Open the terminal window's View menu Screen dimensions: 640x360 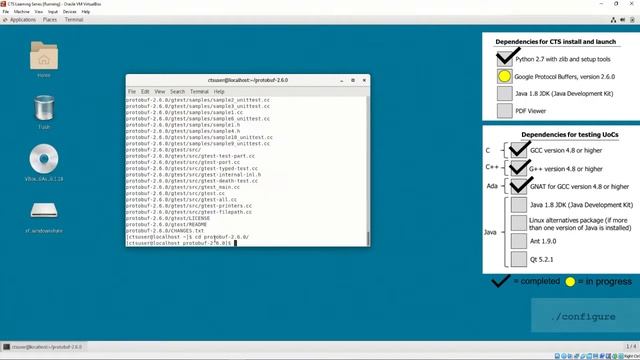[x=160, y=92]
